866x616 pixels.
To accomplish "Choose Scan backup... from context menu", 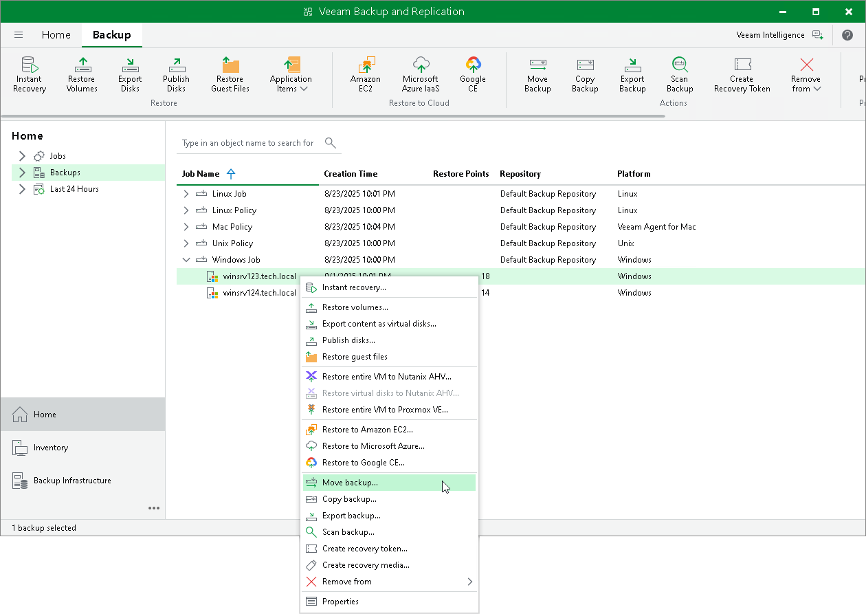I will click(x=390, y=532).
